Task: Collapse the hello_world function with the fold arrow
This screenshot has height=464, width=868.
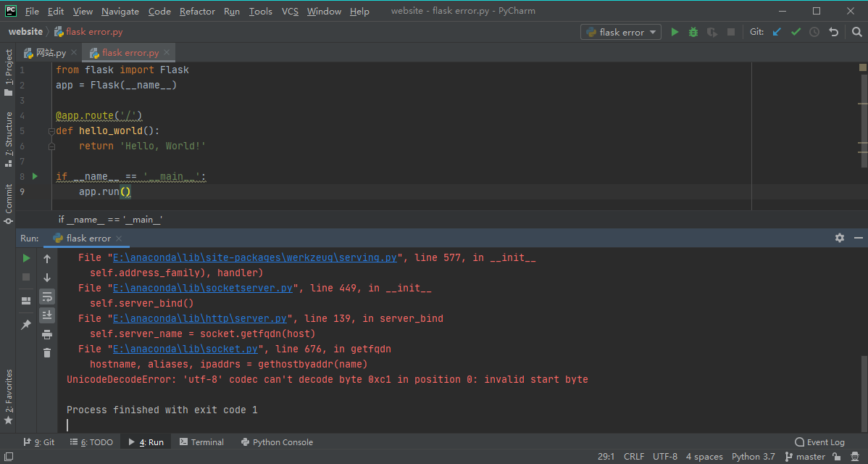Action: (51, 130)
